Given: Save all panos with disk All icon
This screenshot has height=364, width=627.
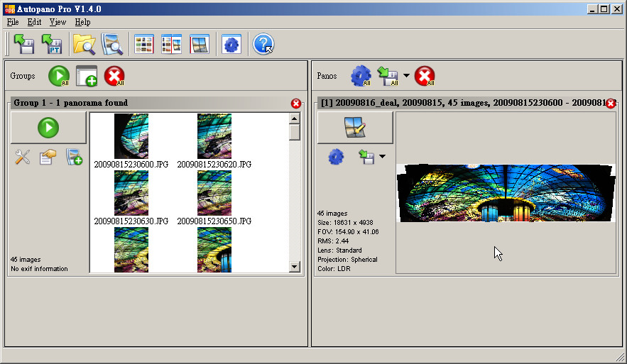Looking at the screenshot, I should [x=388, y=76].
